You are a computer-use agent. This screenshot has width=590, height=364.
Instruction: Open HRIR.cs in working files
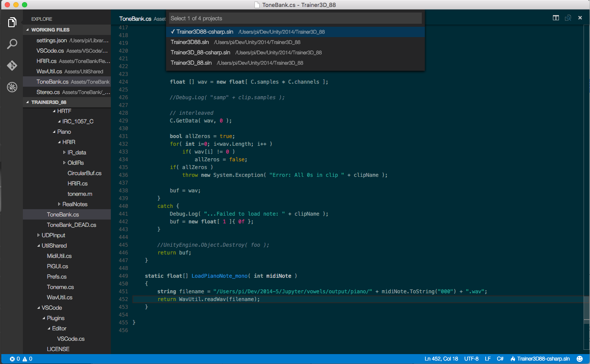coord(67,61)
